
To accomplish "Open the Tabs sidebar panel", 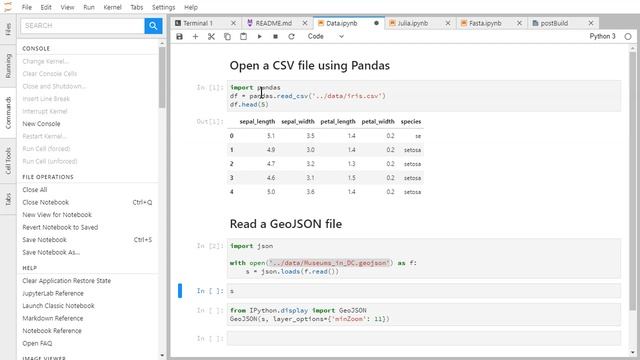I will (x=8, y=199).
